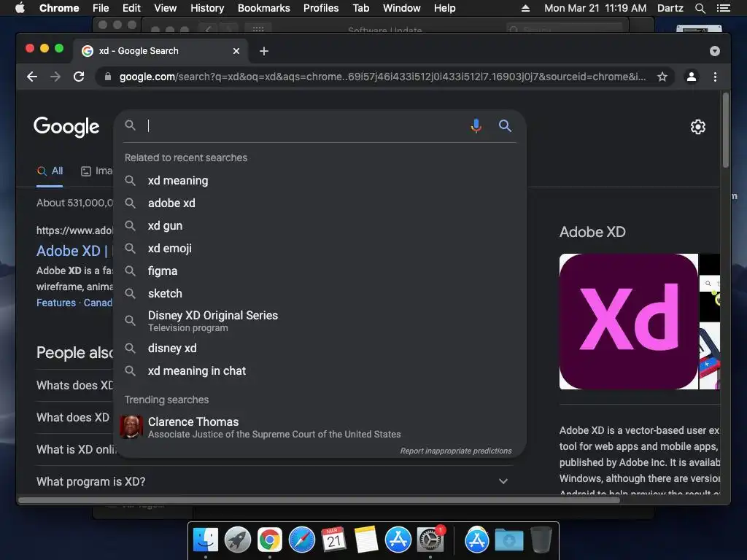This screenshot has height=560, width=747.
Task: Open the Window menu
Action: pyautogui.click(x=402, y=8)
